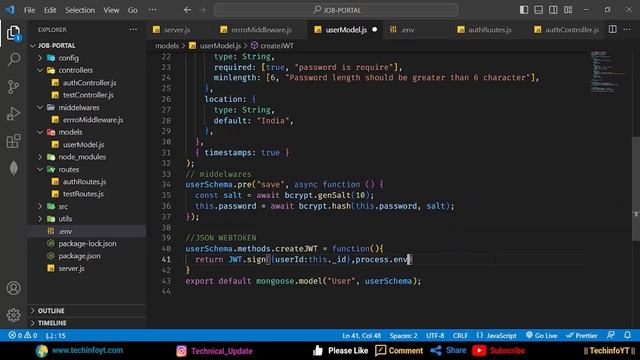Viewport: 640px width, 360px height.
Task: Open the notifications bell
Action: [627, 336]
